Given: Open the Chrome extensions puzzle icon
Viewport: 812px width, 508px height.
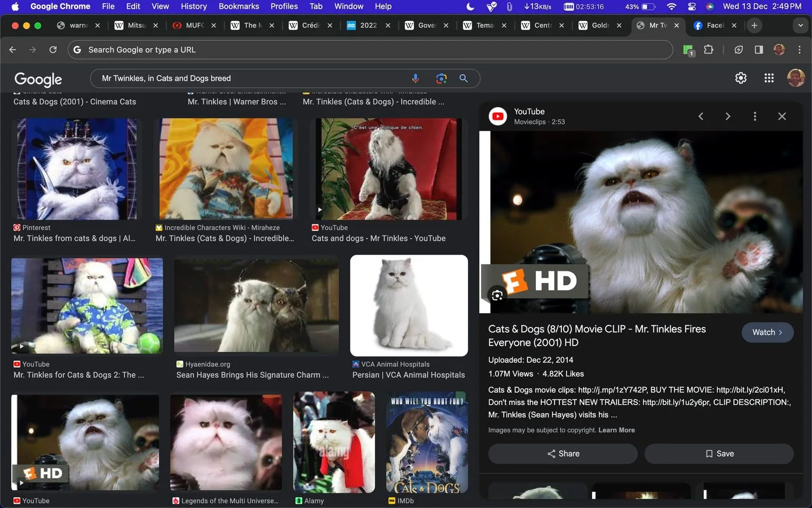Looking at the screenshot, I should tap(709, 50).
